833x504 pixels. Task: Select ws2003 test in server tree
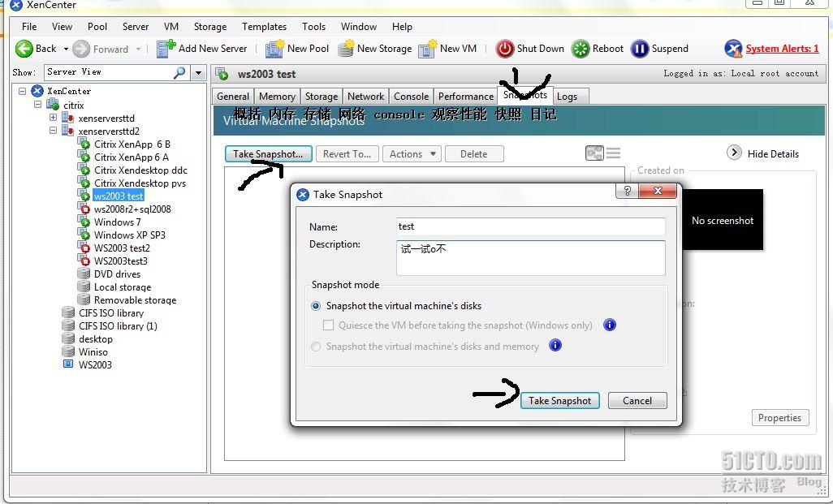click(x=119, y=196)
